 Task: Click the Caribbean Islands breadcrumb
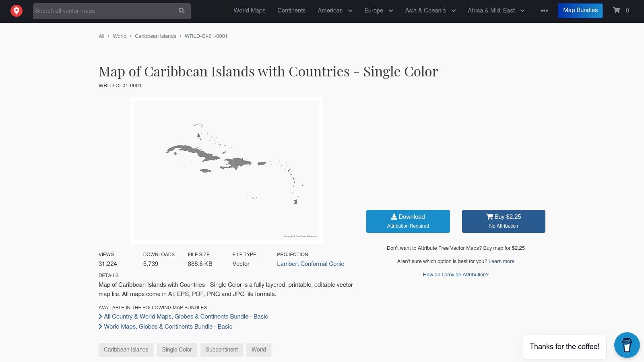click(x=155, y=36)
